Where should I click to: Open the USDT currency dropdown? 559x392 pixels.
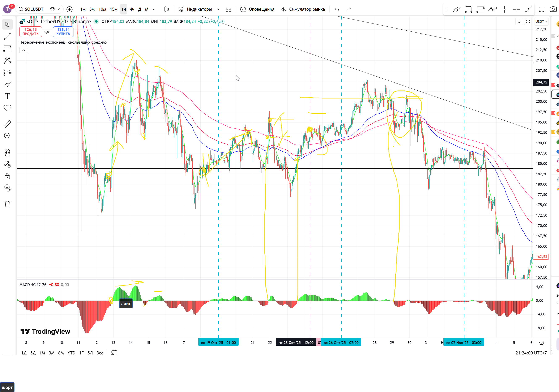pyautogui.click(x=541, y=21)
